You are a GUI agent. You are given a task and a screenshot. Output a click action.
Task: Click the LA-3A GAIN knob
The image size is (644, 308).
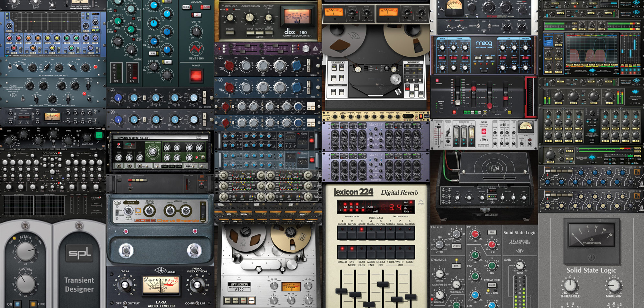[125, 285]
